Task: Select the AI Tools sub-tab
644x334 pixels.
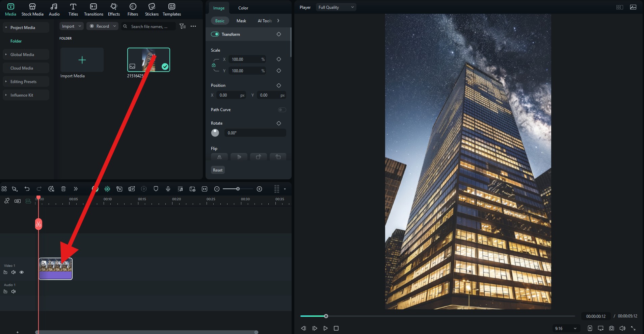Action: click(x=265, y=21)
